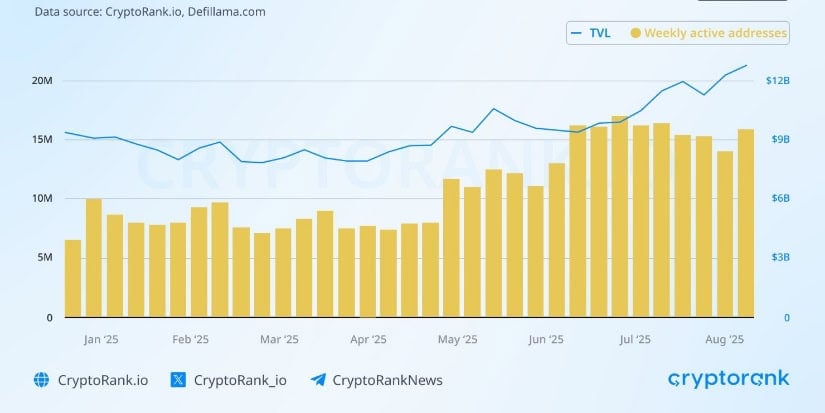Image resolution: width=825 pixels, height=413 pixels.
Task: Select the first yellow bar of the chart
Action: pos(73,278)
